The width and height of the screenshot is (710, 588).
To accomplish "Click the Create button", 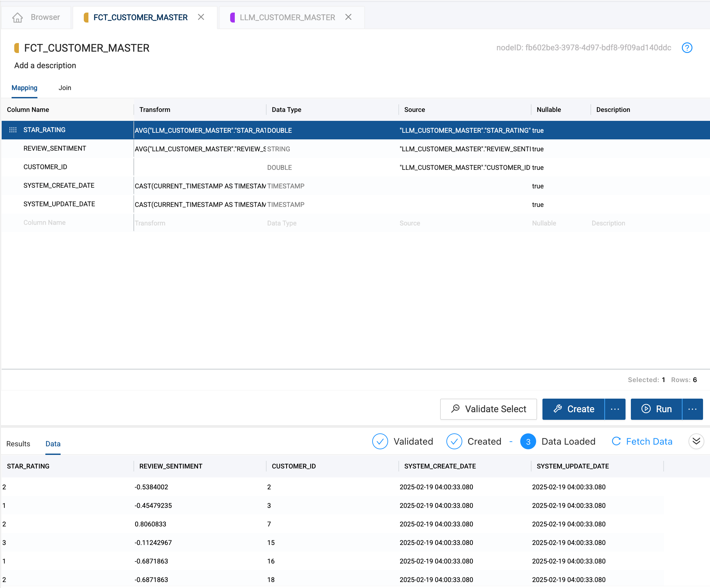I will click(x=574, y=409).
